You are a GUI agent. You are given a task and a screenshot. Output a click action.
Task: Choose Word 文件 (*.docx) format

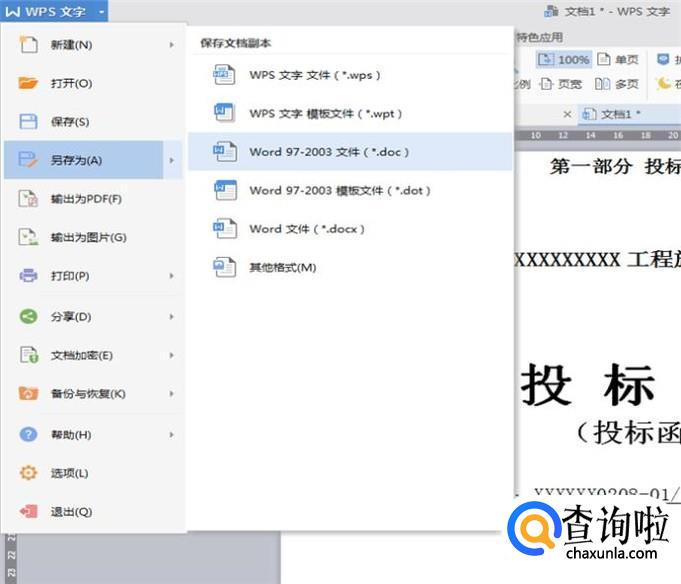(350, 228)
